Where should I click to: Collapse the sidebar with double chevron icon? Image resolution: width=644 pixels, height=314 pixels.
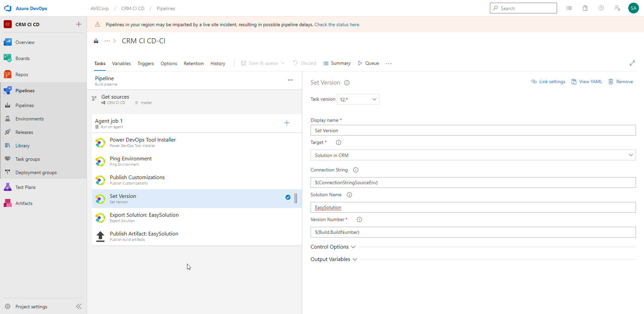(x=79, y=306)
